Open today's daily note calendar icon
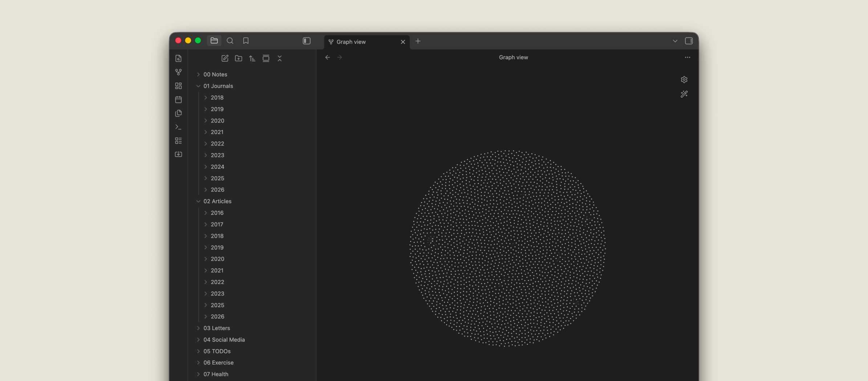 coord(178,100)
